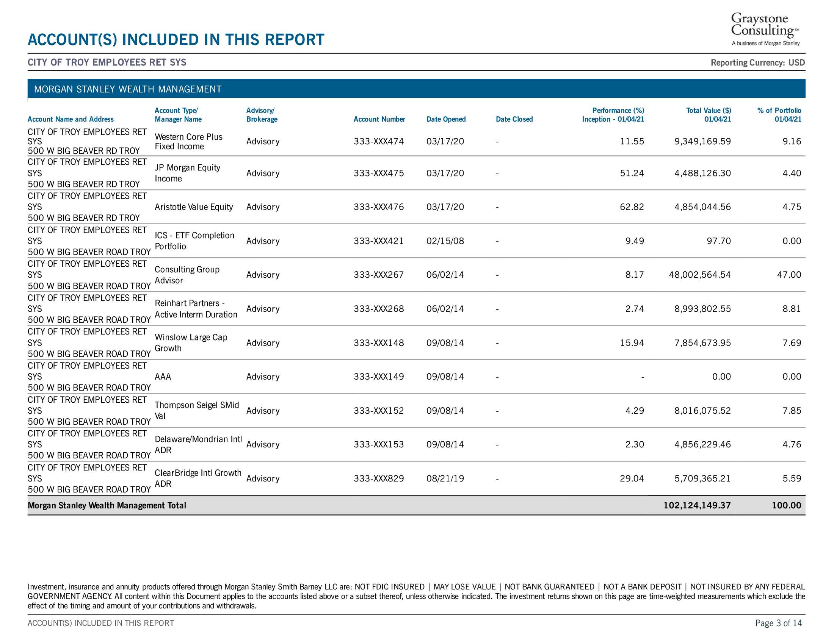Click the 'Account Type/ Manager Name' column header

tap(178, 115)
